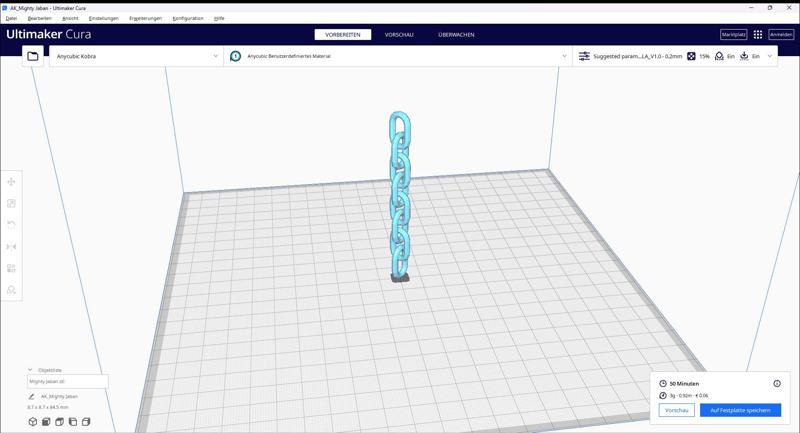Click the model dimensions text in mm
This screenshot has height=433, width=800.
coord(48,407)
